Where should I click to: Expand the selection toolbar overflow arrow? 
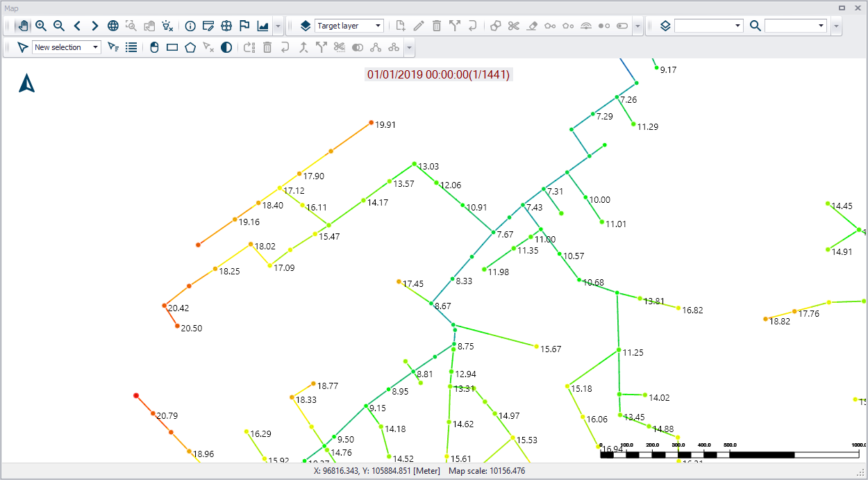point(409,48)
